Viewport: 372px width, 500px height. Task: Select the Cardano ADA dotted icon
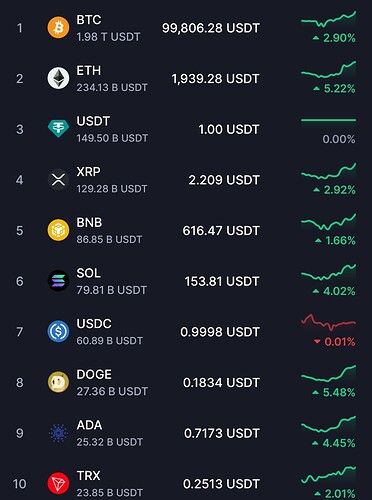[x=58, y=433]
